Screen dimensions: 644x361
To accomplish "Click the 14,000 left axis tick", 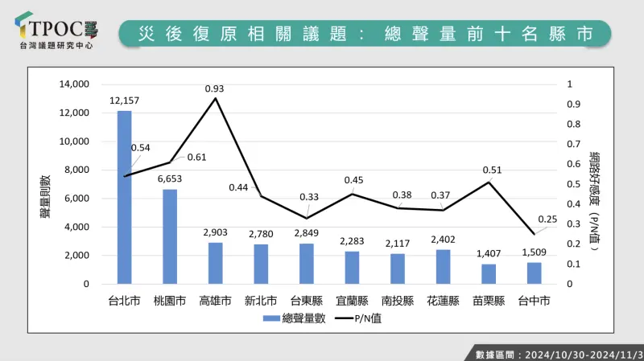I will click(74, 84).
